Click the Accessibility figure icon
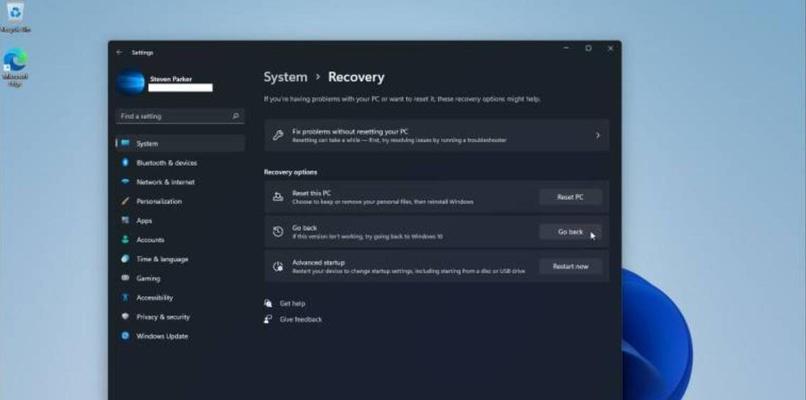 click(x=125, y=298)
